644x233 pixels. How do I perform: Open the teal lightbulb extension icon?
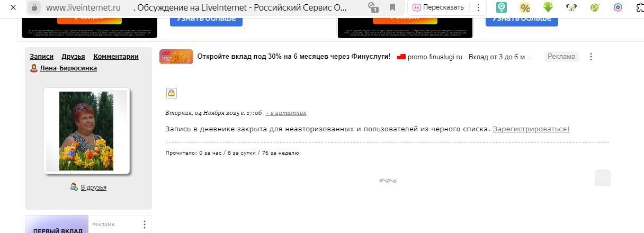coord(502,7)
